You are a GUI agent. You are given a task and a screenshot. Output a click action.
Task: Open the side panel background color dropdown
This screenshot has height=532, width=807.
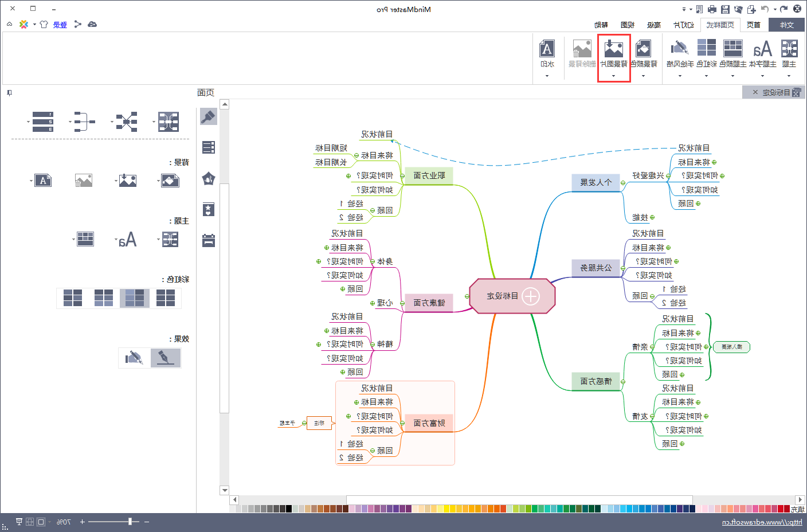point(158,181)
